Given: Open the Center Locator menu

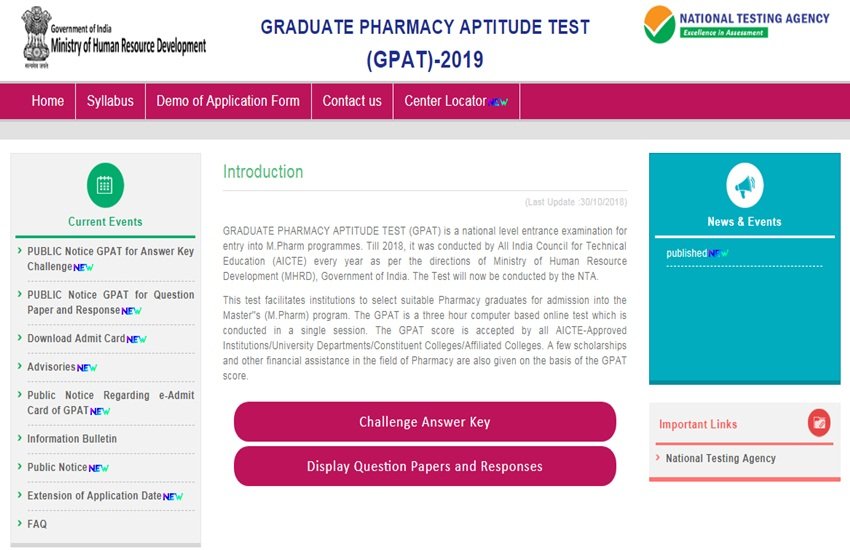Looking at the screenshot, I should click(456, 101).
